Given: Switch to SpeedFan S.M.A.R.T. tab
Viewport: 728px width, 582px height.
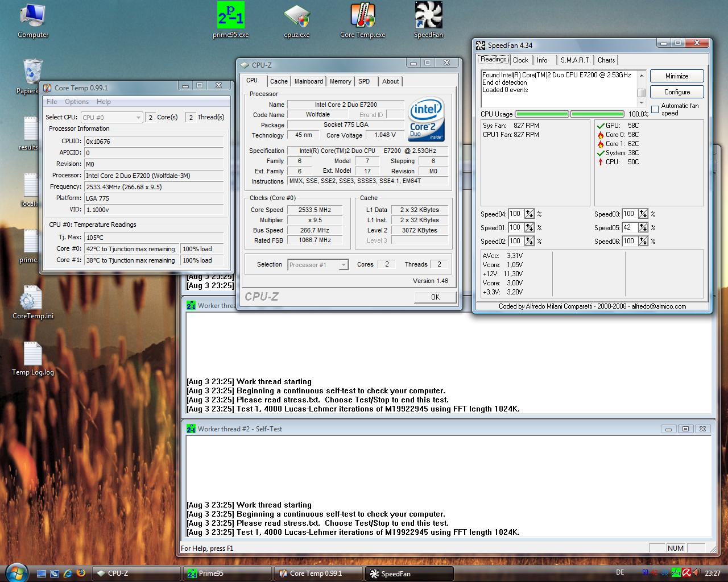Looking at the screenshot, I should coord(575,60).
